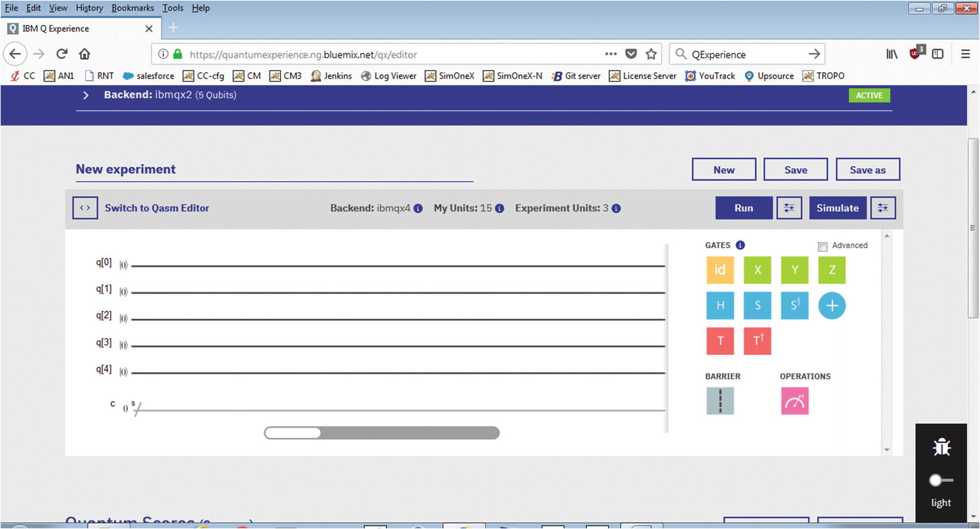
Task: Open the Jenkins bookmark
Action: point(331,76)
